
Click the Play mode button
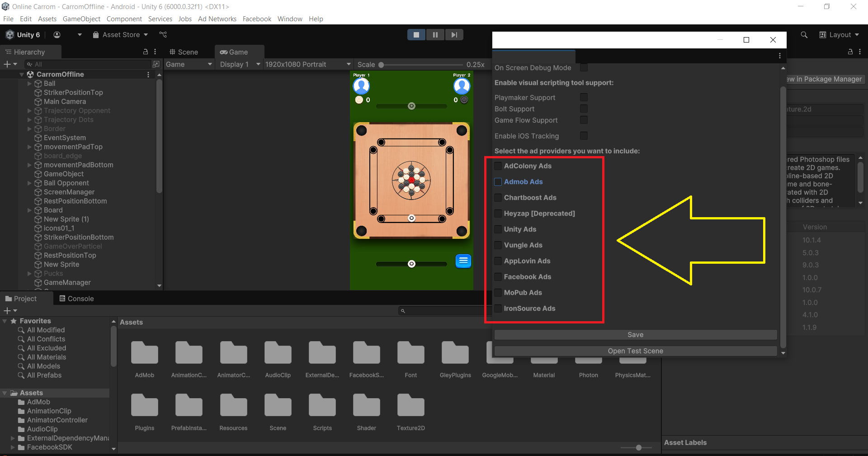416,35
